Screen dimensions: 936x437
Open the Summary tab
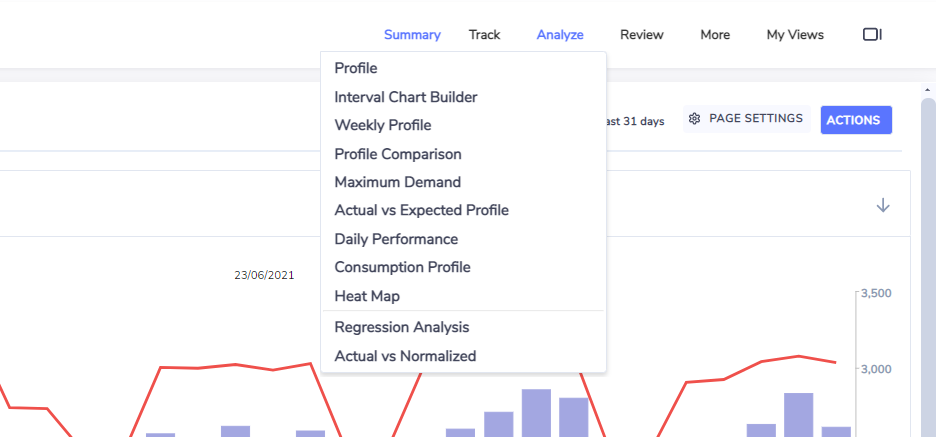point(412,35)
